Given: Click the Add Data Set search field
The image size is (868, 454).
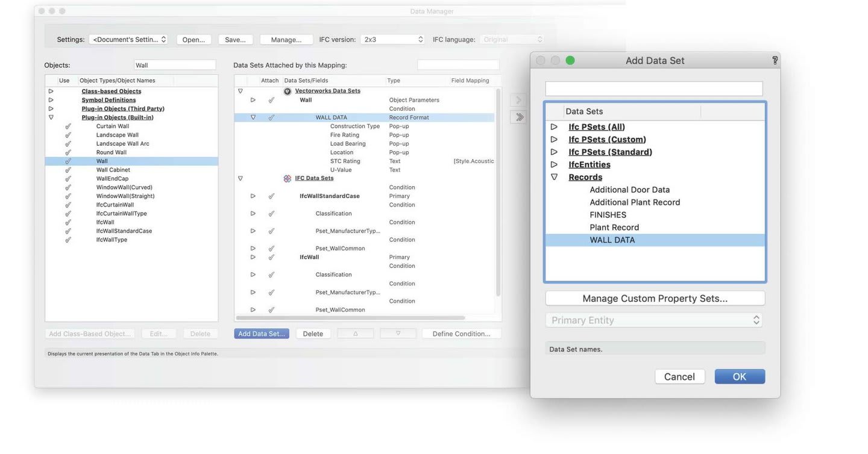Looking at the screenshot, I should pyautogui.click(x=653, y=89).
